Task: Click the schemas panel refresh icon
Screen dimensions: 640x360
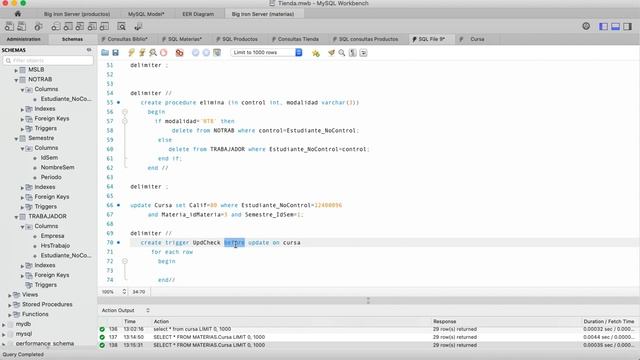Action: (89, 50)
